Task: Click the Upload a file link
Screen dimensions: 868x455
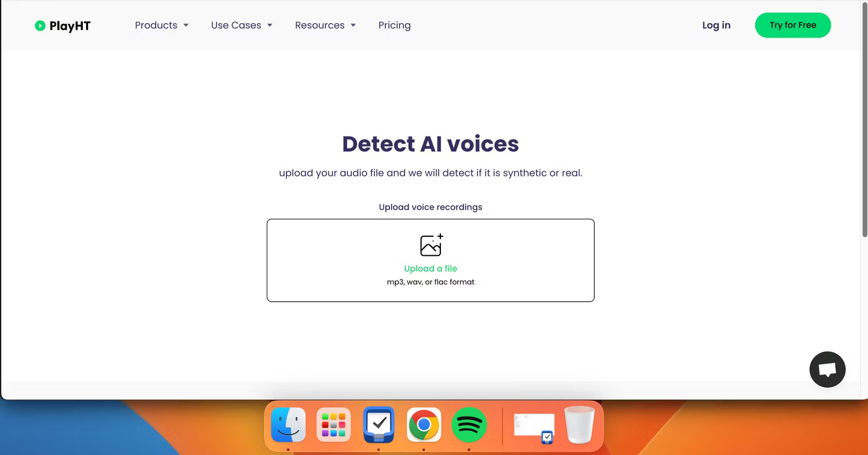Action: pyautogui.click(x=431, y=269)
